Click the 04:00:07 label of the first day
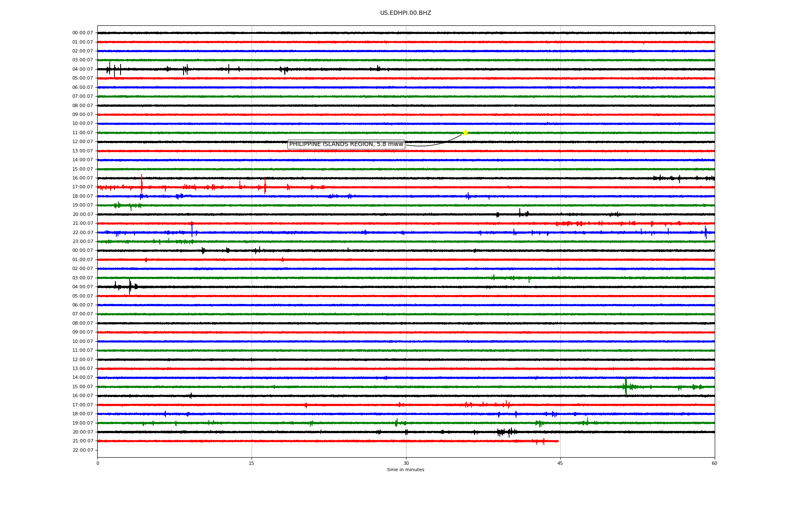 82,69
